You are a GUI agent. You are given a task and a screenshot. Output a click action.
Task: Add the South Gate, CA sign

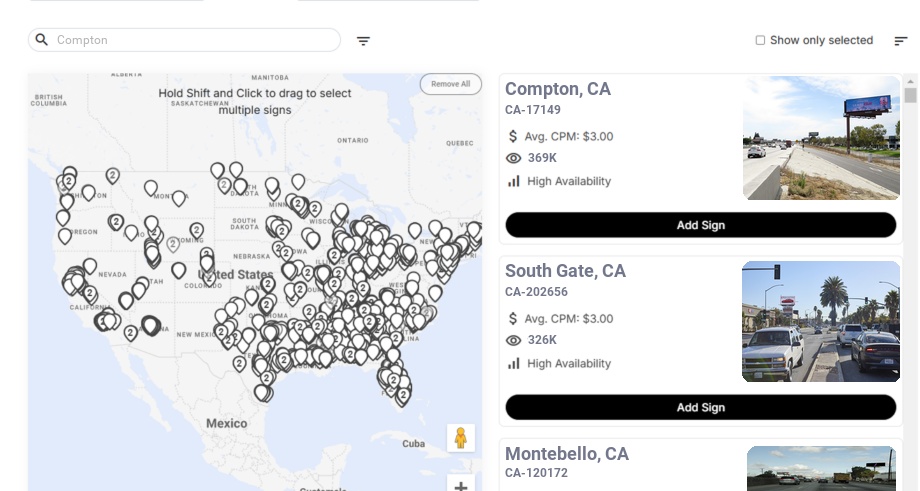pos(700,407)
